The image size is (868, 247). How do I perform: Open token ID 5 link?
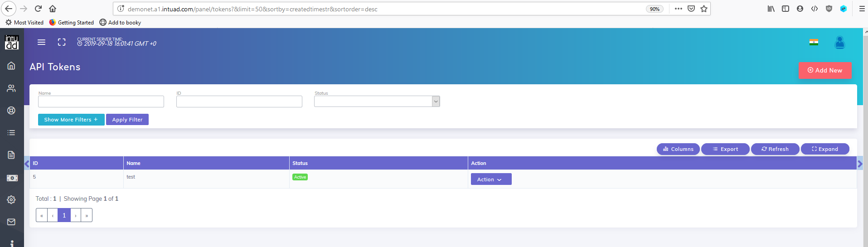pos(34,177)
